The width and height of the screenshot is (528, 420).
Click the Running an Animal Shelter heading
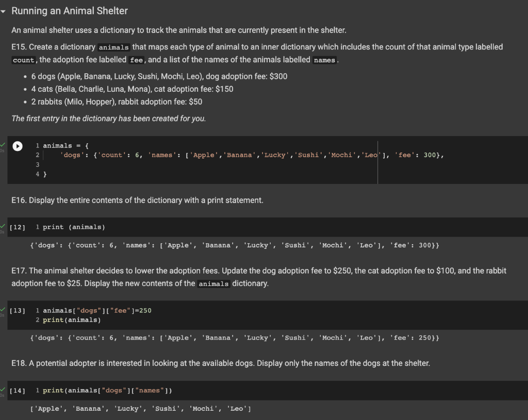coord(70,11)
